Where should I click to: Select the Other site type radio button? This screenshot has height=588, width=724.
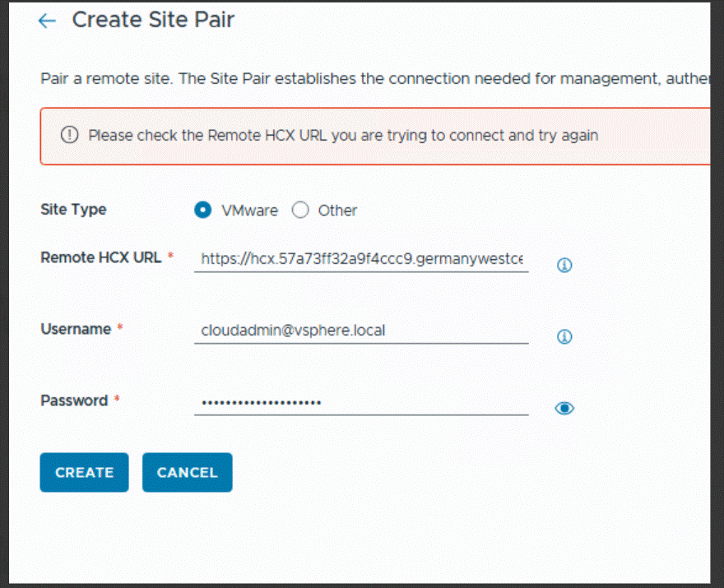click(300, 210)
